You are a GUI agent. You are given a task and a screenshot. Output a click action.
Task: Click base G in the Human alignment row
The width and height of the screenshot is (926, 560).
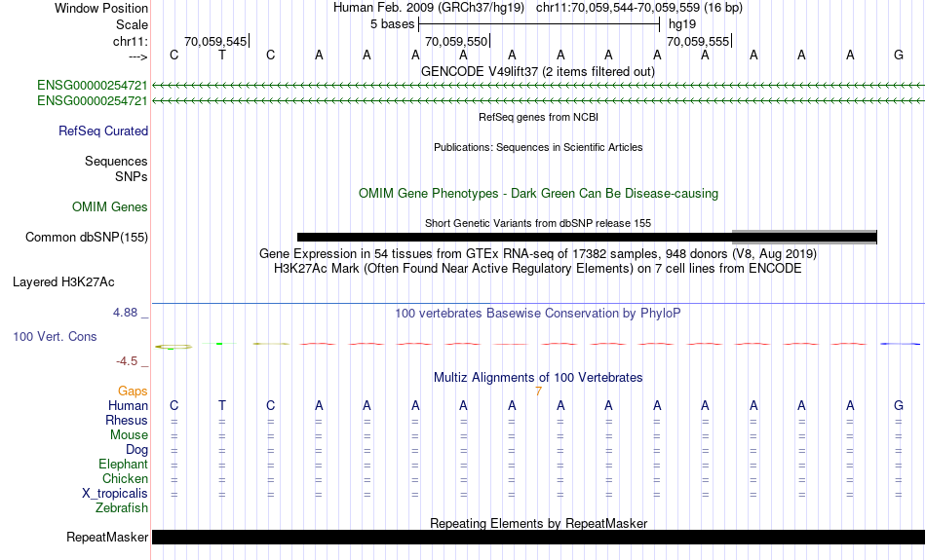(x=899, y=405)
